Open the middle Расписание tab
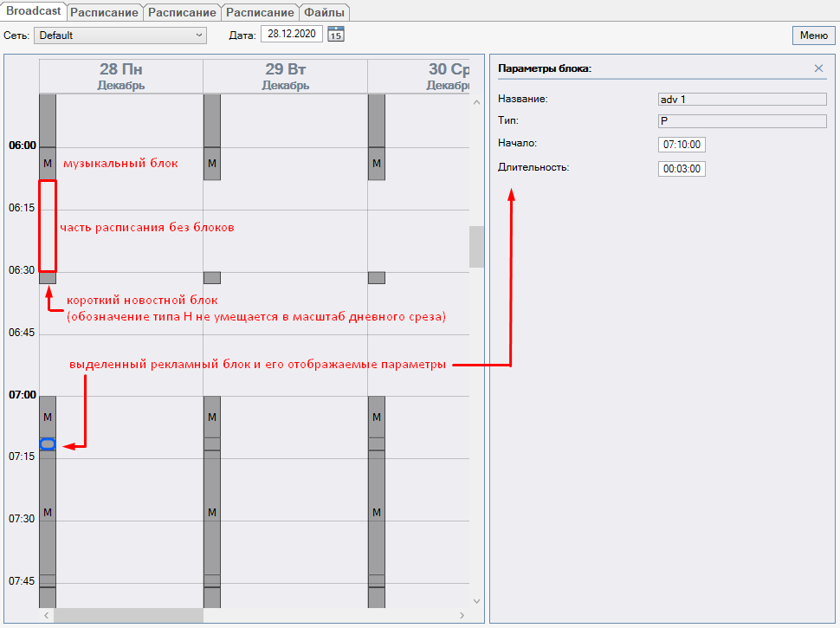 tap(182, 12)
